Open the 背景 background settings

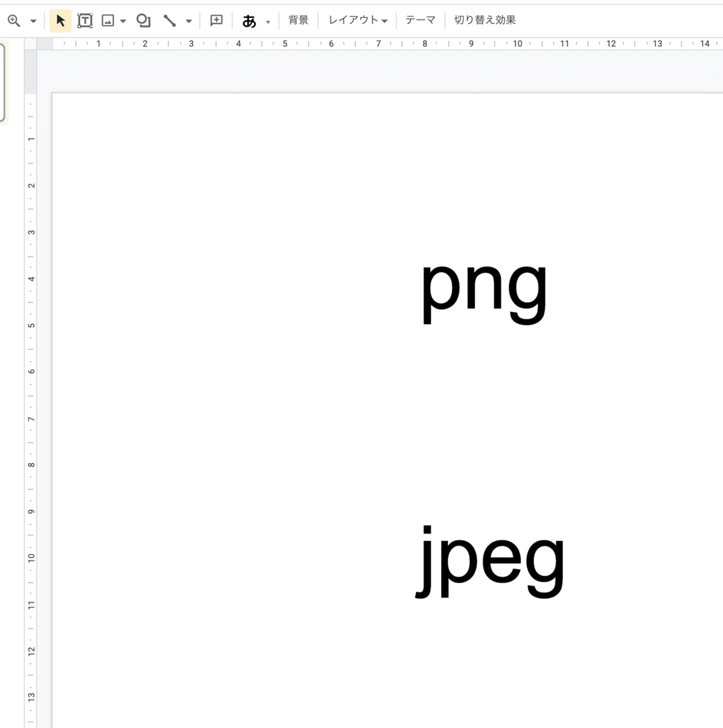click(298, 20)
